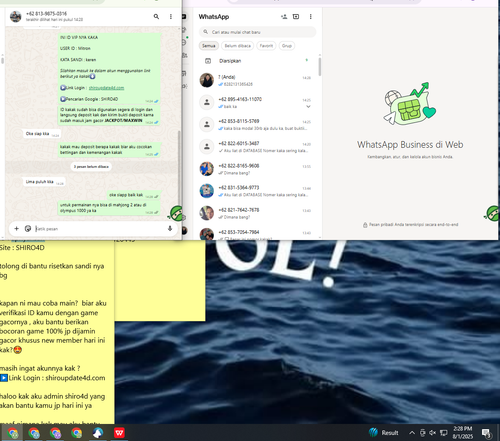Open the emoji and sticker picker
This screenshot has height=441, width=500.
(28, 228)
